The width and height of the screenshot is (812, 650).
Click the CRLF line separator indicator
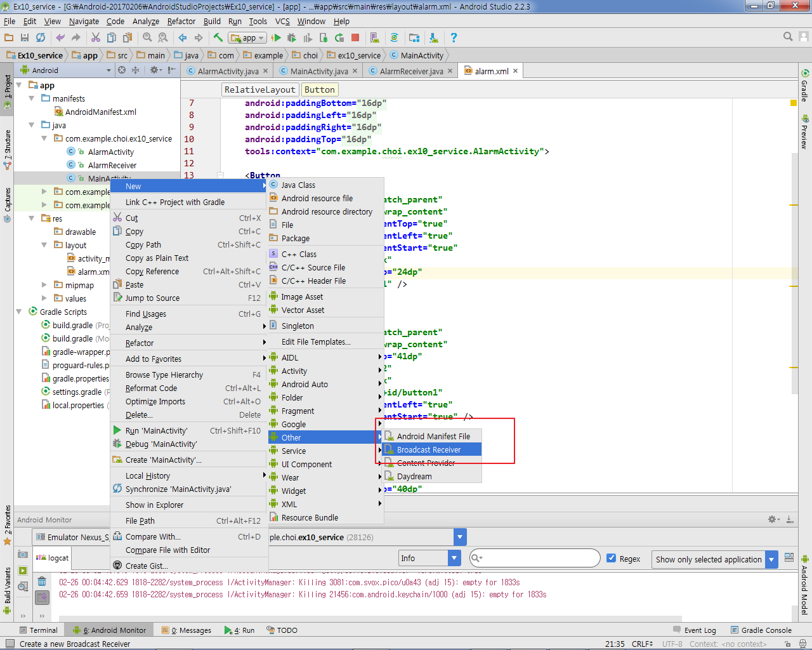pyautogui.click(x=642, y=644)
